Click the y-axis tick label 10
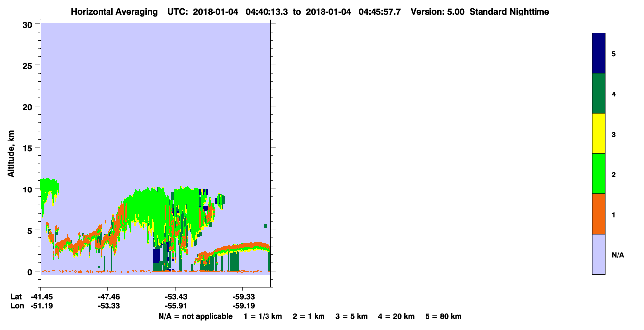This screenshot has width=644, height=330. pos(28,189)
